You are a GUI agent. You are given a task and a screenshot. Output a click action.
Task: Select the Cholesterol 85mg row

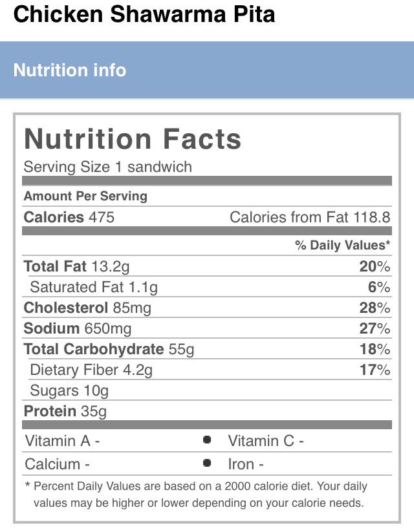tap(207, 308)
